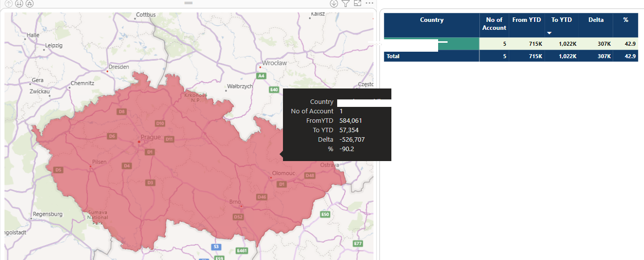
Task: Click 715K in the country data row
Action: point(535,44)
